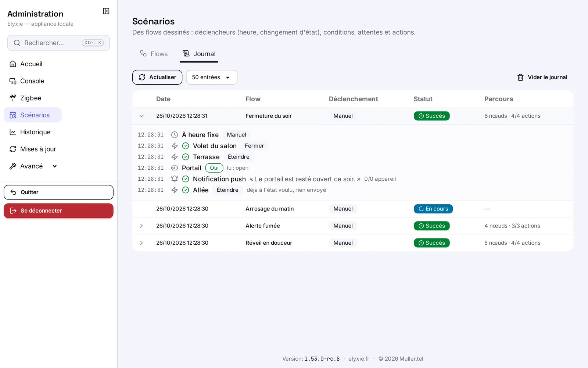The width and height of the screenshot is (588, 368).
Task: Click the Manuel tag on Réveil en douceur row
Action: click(343, 243)
